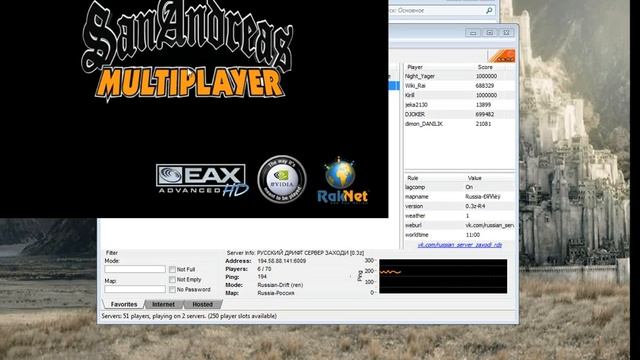Enable the Not Empty filter checkbox
The image size is (640, 360).
click(172, 280)
